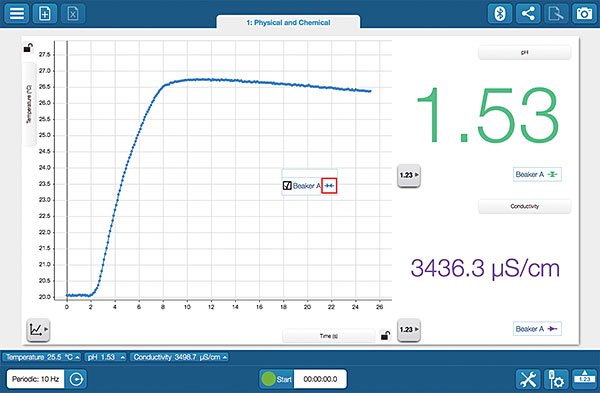The height and width of the screenshot is (393, 600).
Task: Open pH digits display tools
Action: click(409, 175)
